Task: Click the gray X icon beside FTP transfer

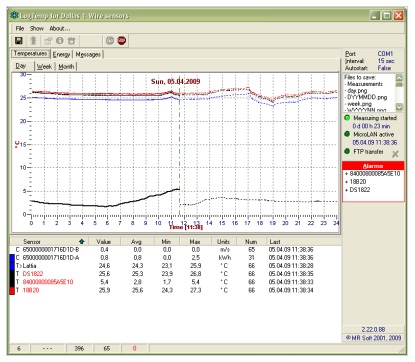Action: 395,154
